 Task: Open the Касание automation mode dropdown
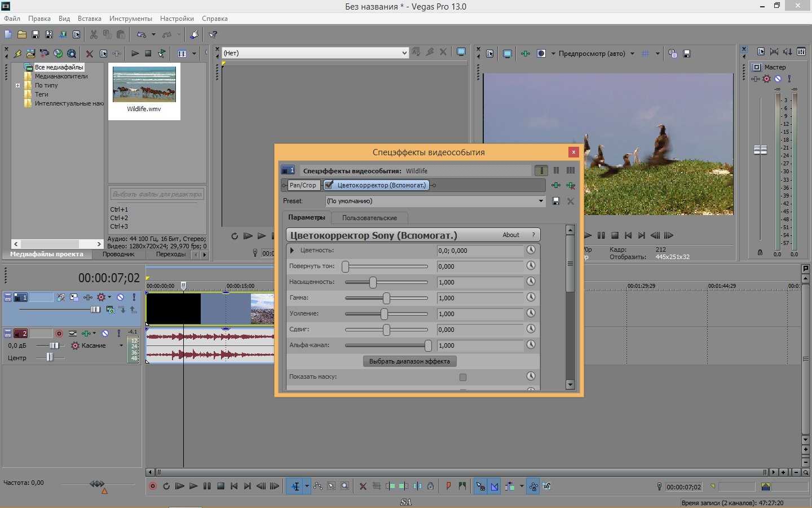click(121, 345)
